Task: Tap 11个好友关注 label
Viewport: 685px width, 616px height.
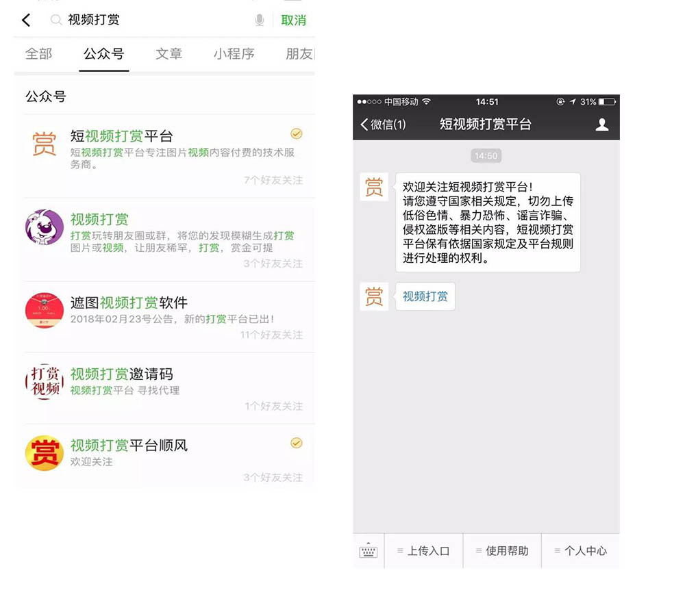Action: [x=271, y=335]
